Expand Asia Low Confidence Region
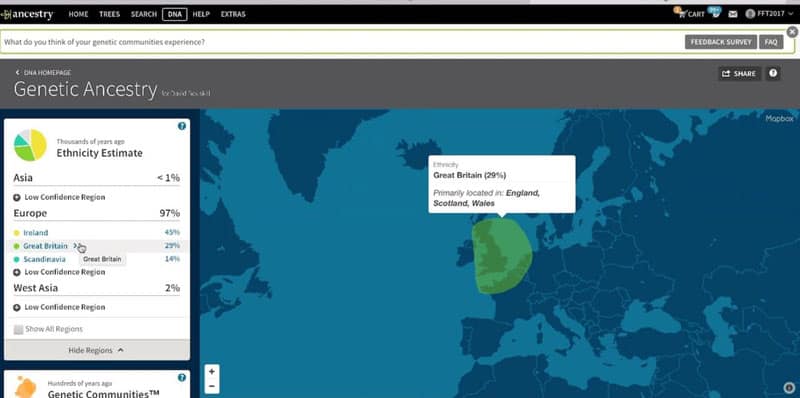 [59, 197]
